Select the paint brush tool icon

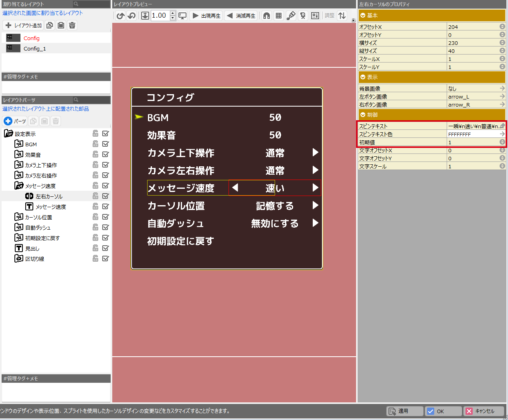click(291, 16)
